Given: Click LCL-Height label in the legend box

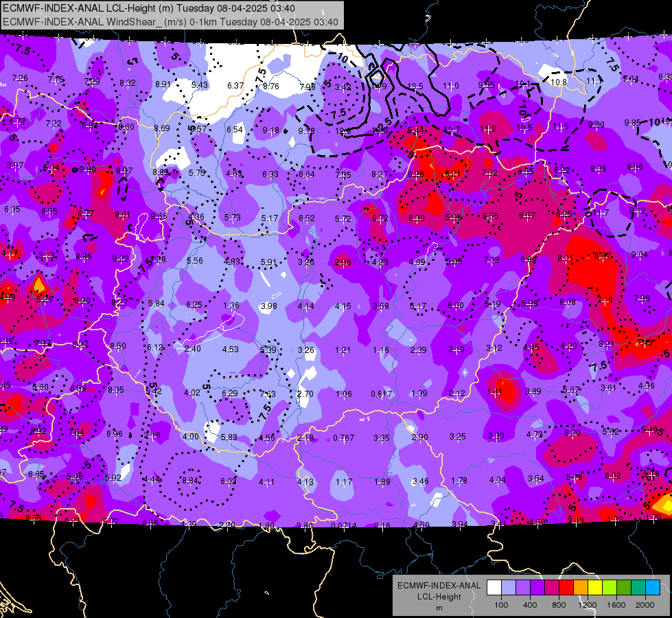Looking at the screenshot, I should (439, 597).
